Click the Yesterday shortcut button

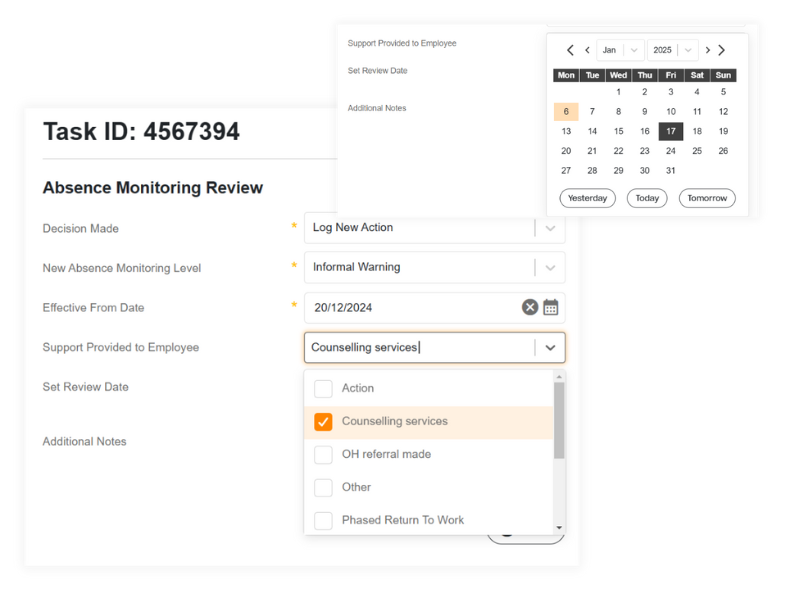point(587,198)
